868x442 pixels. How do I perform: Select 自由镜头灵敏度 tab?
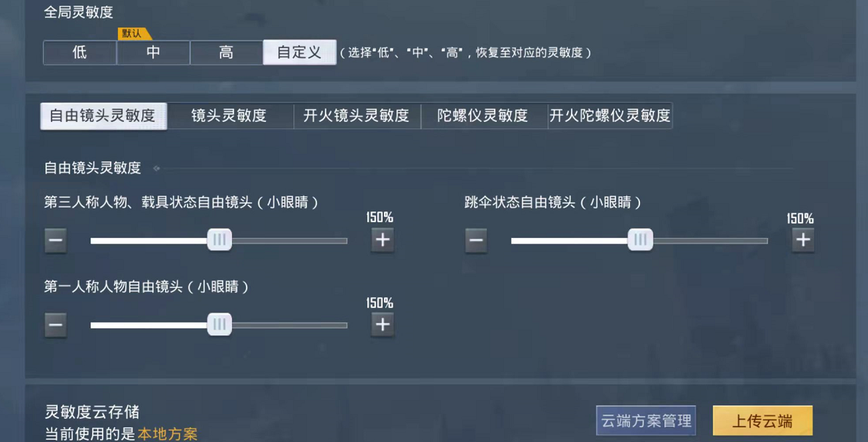click(103, 116)
